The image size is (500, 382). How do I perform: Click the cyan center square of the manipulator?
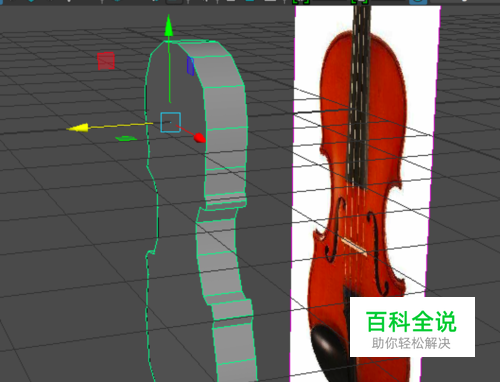click(x=171, y=122)
